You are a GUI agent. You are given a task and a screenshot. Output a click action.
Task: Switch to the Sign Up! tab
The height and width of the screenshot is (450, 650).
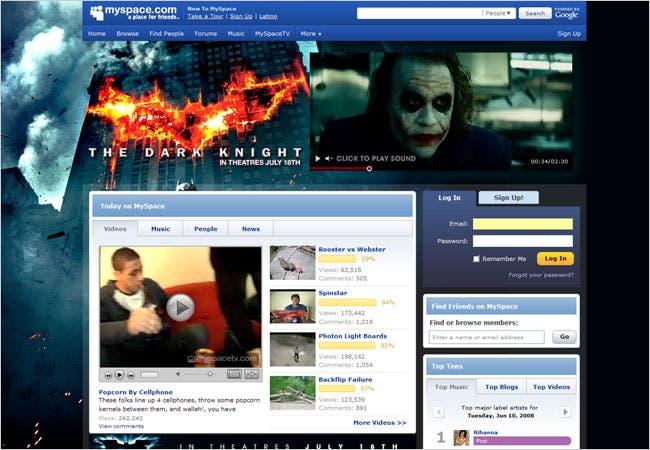tap(509, 198)
